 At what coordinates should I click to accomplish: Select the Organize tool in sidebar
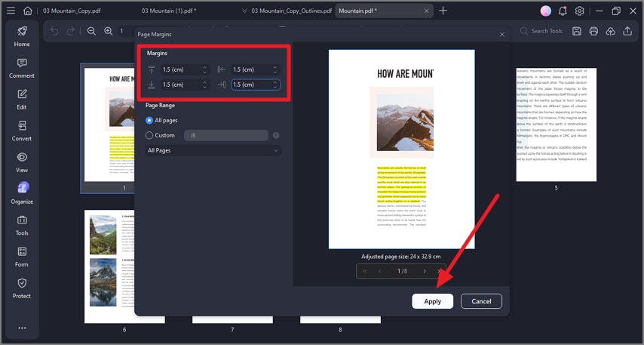point(22,194)
